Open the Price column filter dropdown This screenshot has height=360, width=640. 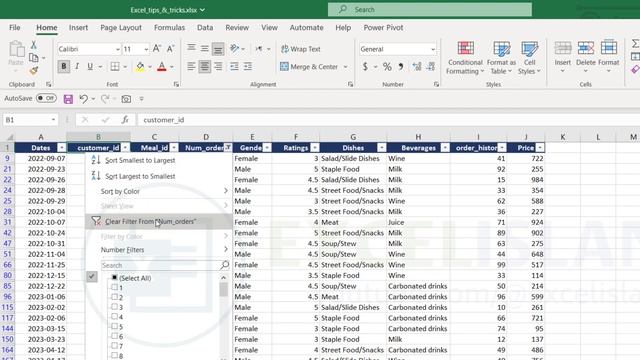540,148
